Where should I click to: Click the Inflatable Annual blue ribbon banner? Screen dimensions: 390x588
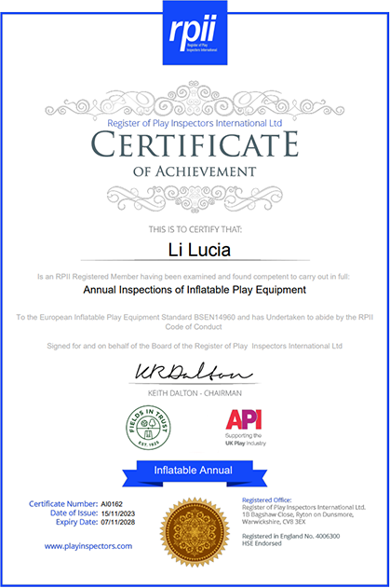click(195, 473)
